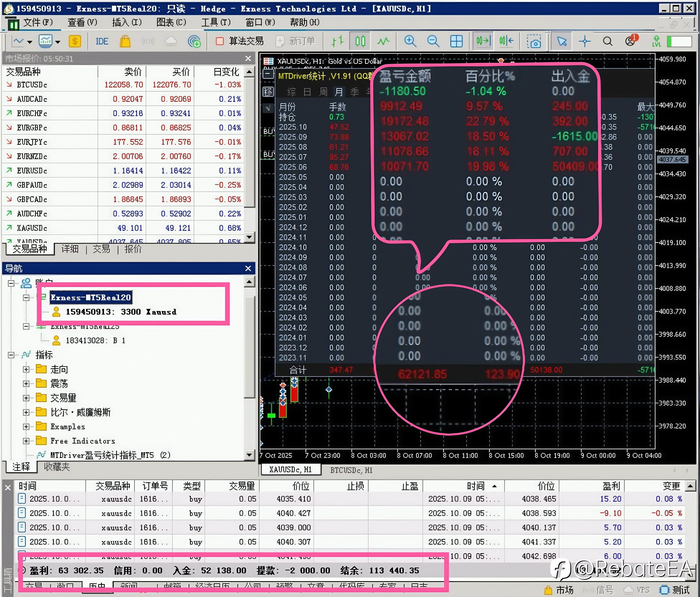The image size is (700, 597).
Task: Click the tile windows grid icon
Action: 456,41
